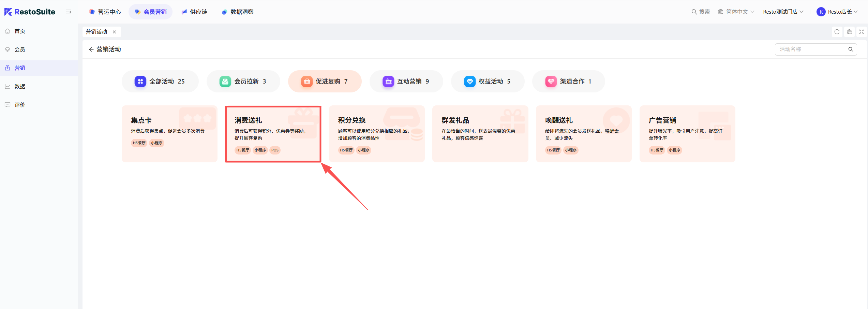868x309 pixels.
Task: Switch to the 营运中心 top menu
Action: click(x=105, y=12)
